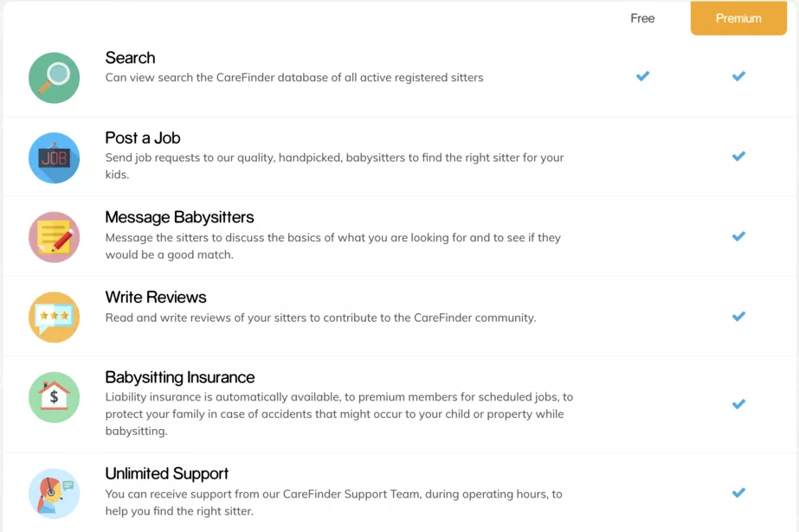Click the Premium checkmark for Babysitting Insurance
The image size is (799, 532).
coord(738,404)
